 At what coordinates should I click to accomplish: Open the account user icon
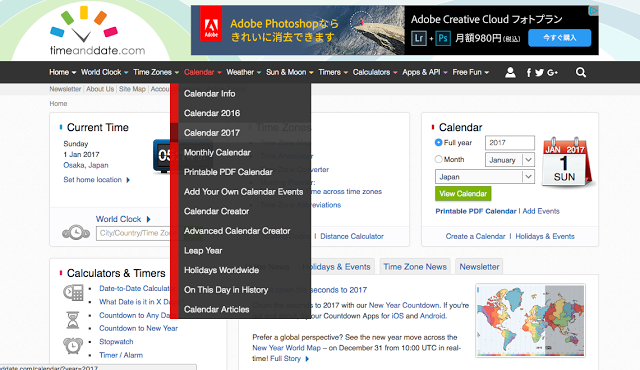tap(510, 73)
